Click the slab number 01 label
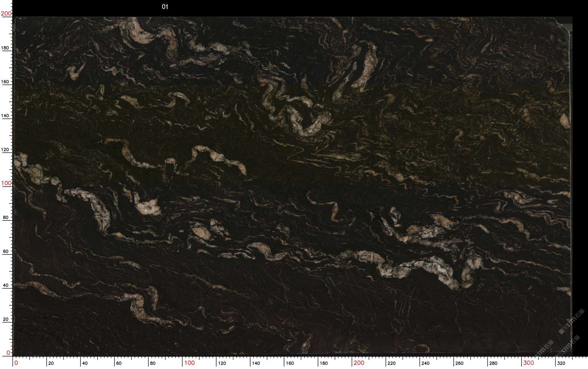 pos(165,7)
